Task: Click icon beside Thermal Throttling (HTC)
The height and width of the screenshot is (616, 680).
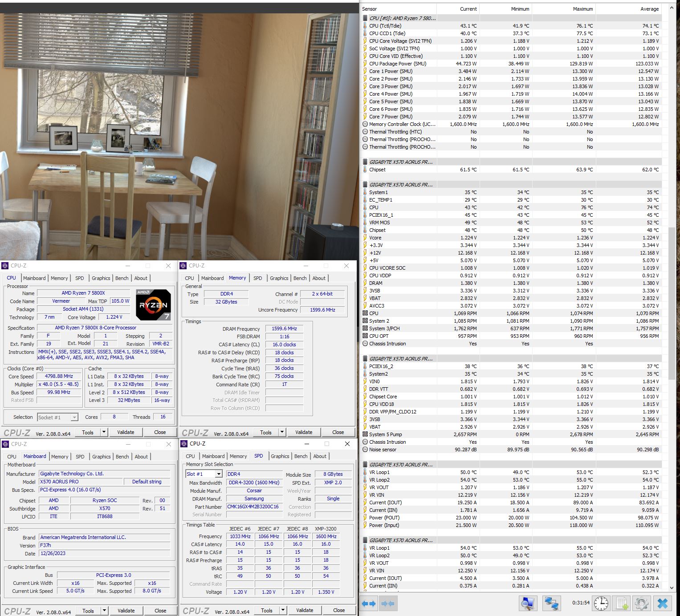Action: click(x=365, y=132)
